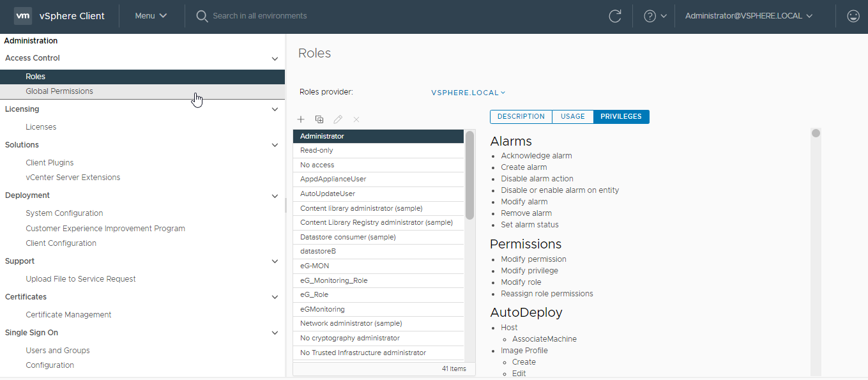Click the privileges panel scrollbar
This screenshot has width=868, height=380.
(816, 133)
